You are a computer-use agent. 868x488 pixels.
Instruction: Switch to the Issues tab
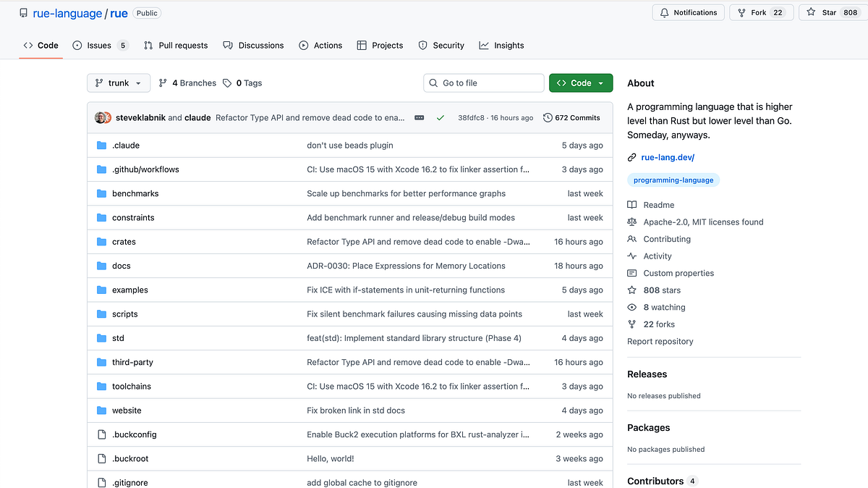(101, 46)
